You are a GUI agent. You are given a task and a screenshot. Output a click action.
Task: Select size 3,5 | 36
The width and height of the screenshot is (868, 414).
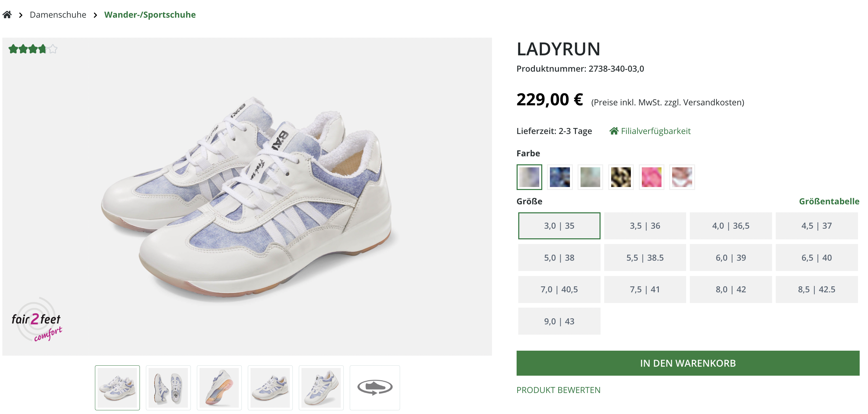pos(645,226)
